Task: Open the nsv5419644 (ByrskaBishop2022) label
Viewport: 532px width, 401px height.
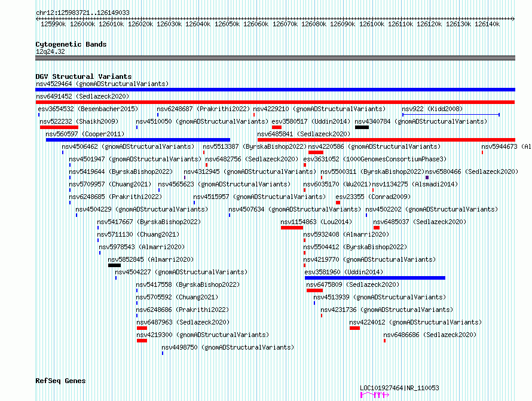Action: [121, 172]
